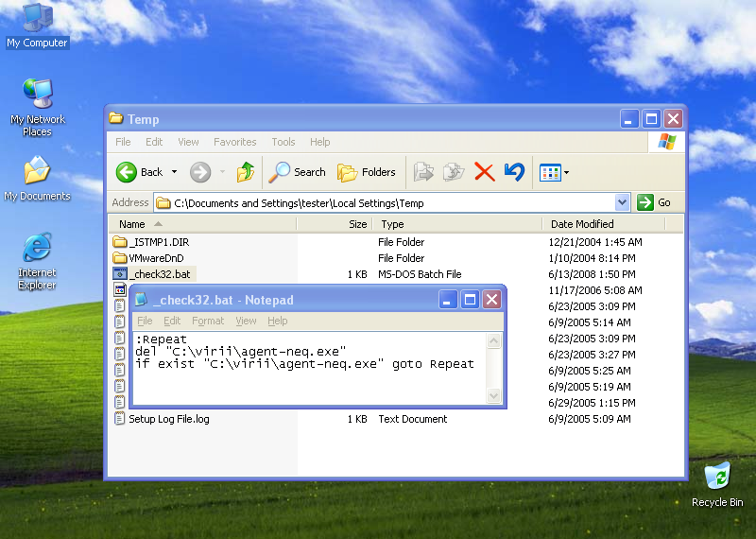The image size is (756, 539).
Task: Click the Views toolbar icon
Action: 550,172
